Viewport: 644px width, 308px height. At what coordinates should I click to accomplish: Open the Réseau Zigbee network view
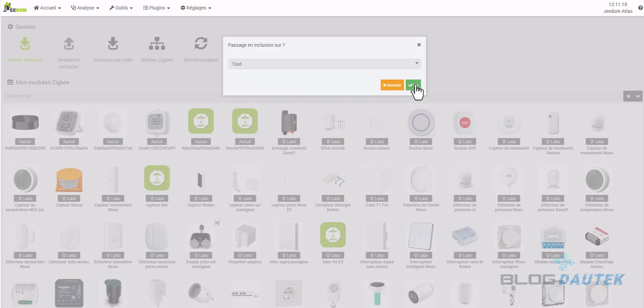pyautogui.click(x=157, y=44)
